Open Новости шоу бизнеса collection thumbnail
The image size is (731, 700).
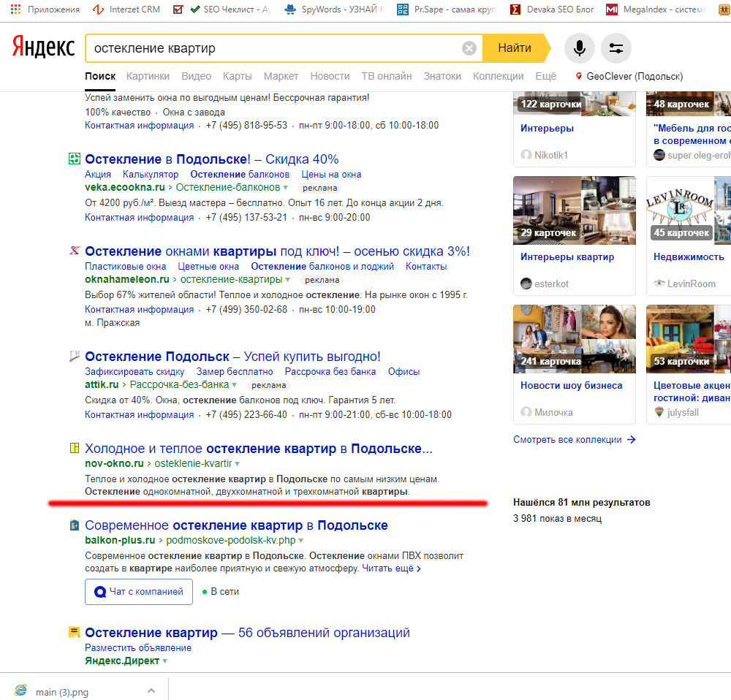coord(575,339)
